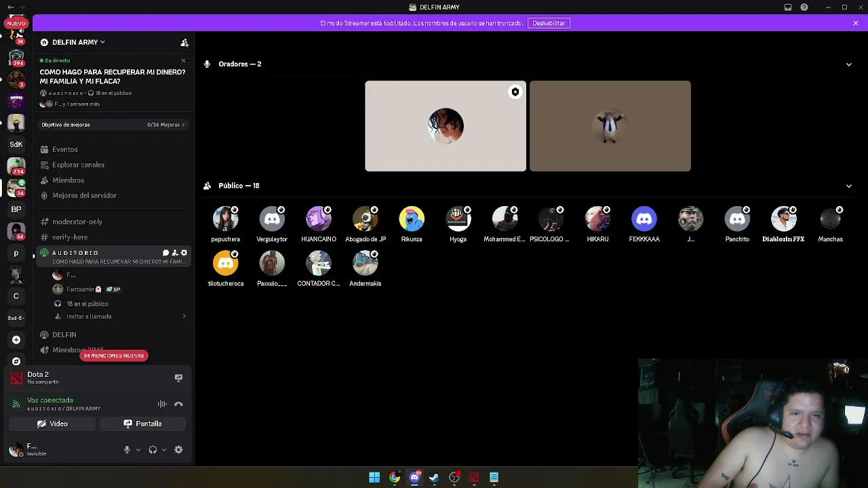868x488 pixels.
Task: Open Objetivo de mejoras progress bar
Action: pyautogui.click(x=113, y=125)
